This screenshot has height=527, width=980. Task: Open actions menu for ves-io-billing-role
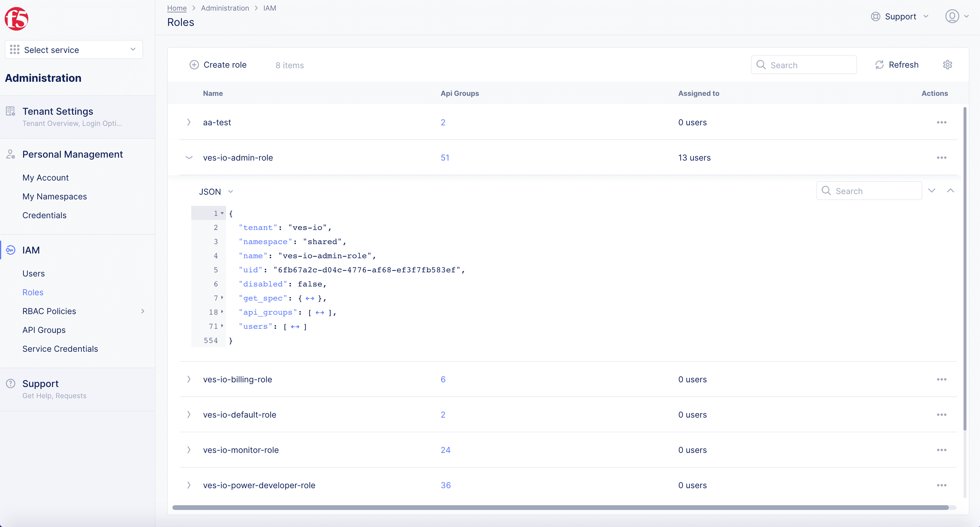click(942, 380)
